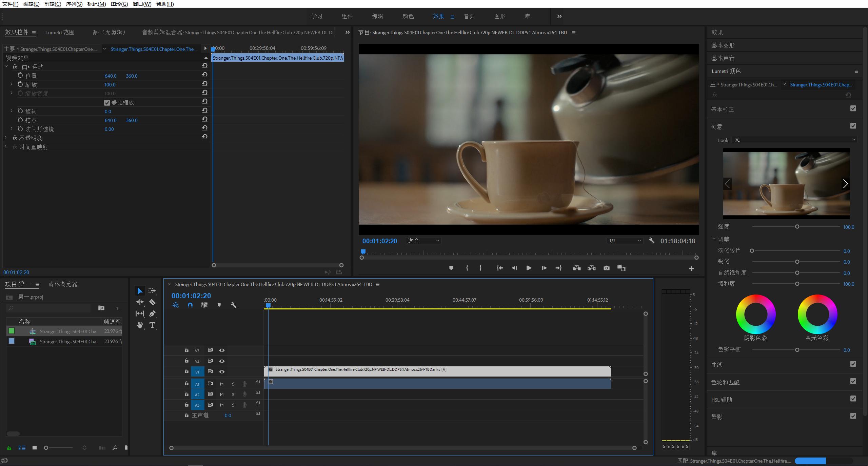This screenshot has width=868, height=466.
Task: Select the Hand tool
Action: [x=140, y=325]
